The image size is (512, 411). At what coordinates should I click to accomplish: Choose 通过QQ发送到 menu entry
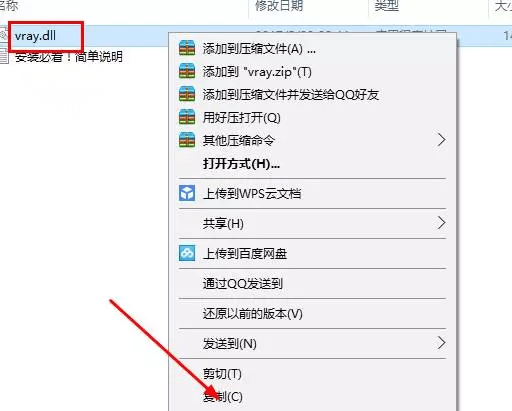pos(243,284)
